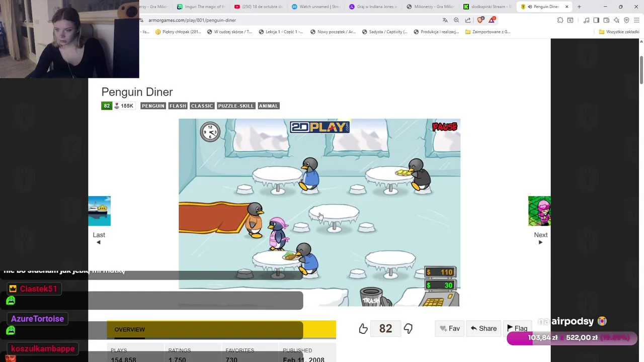Click the CLASSIC tag

pyautogui.click(x=202, y=106)
